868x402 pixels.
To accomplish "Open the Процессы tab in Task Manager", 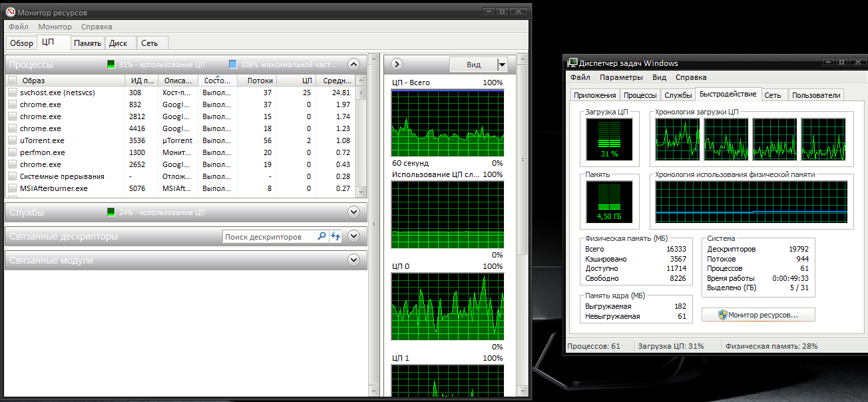I will tap(640, 95).
